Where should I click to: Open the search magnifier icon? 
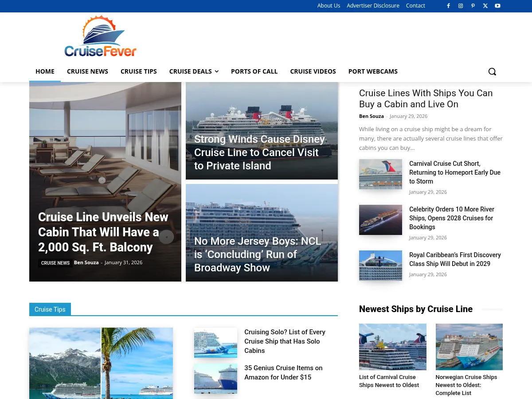tap(492, 71)
